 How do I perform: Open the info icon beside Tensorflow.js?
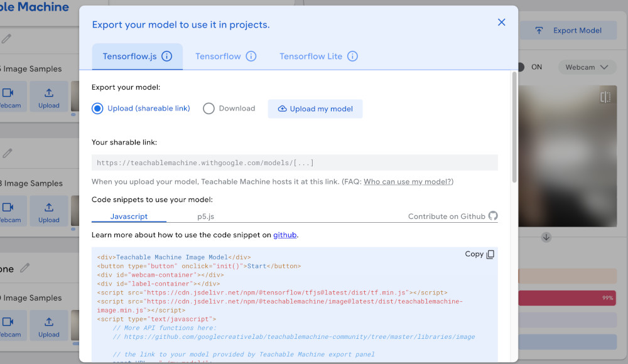(x=166, y=56)
